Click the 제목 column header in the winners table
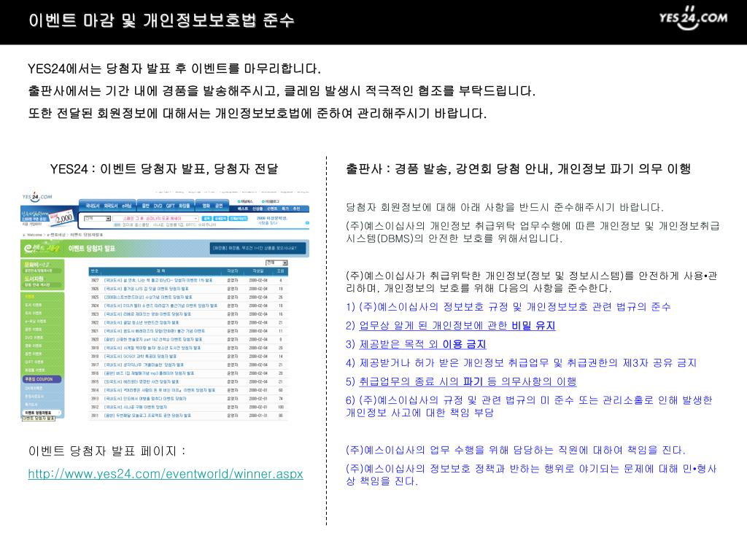Screen dimensions: 747x560 [160, 271]
